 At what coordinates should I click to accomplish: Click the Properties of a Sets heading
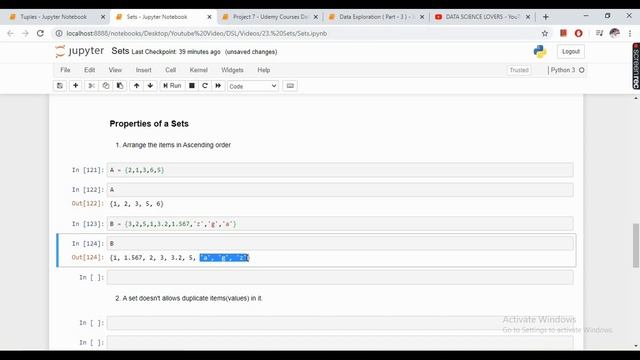tap(149, 124)
